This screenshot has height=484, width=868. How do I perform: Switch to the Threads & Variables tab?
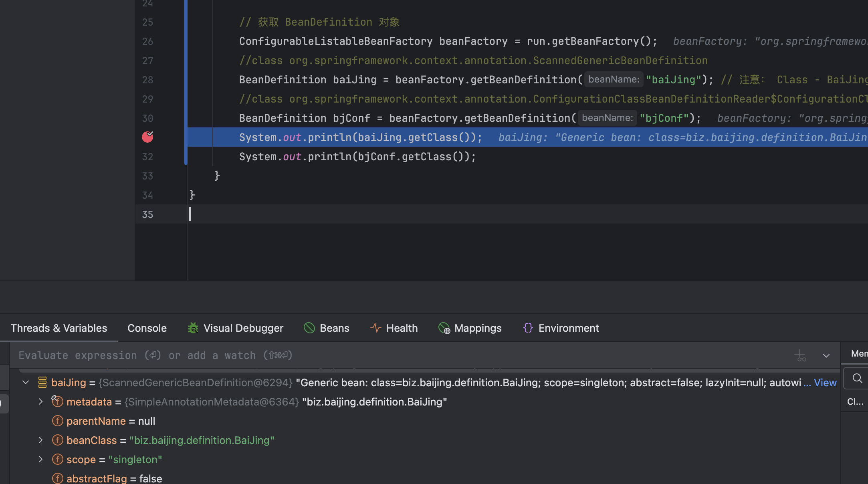coord(59,328)
